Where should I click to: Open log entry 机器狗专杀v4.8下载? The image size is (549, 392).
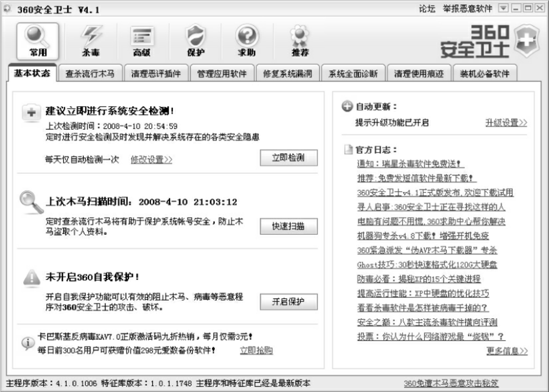423,236
